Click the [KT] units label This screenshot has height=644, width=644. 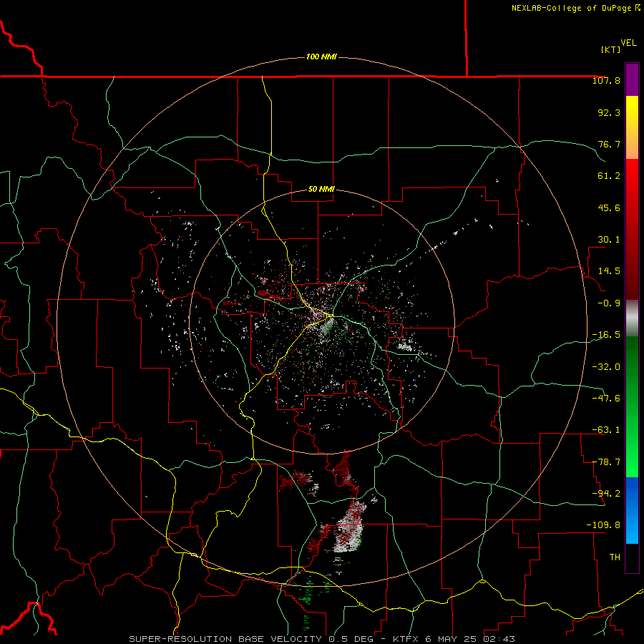tap(610, 49)
